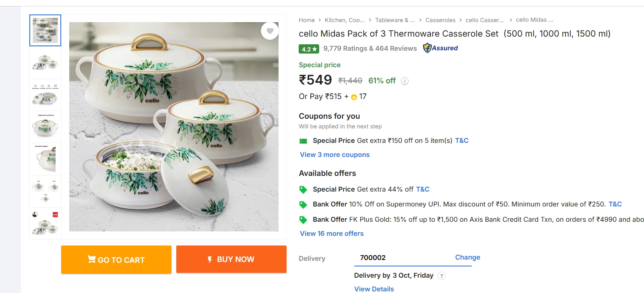This screenshot has height=293, width=644.
Task: Expand View 16 more offers
Action: pos(331,233)
